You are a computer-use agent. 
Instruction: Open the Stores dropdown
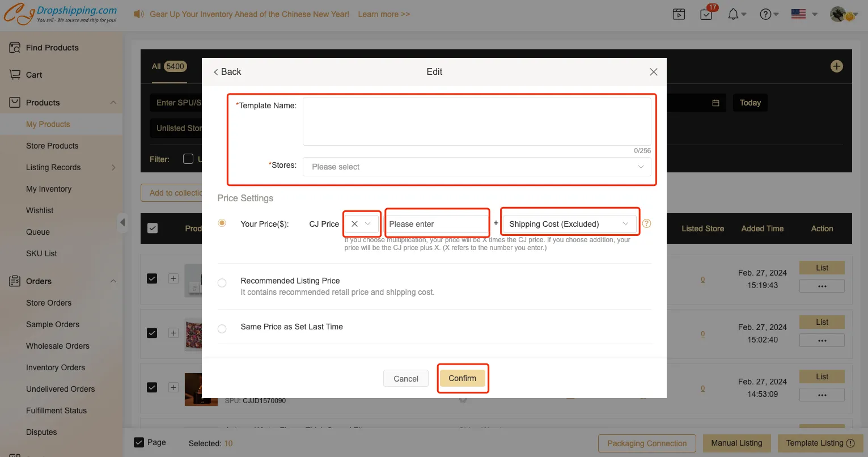(476, 167)
